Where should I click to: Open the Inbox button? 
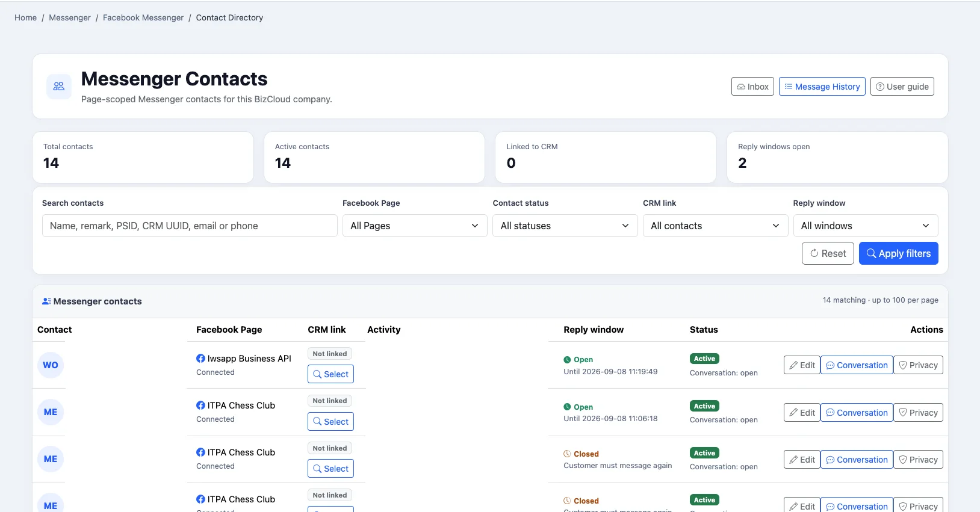752,87
